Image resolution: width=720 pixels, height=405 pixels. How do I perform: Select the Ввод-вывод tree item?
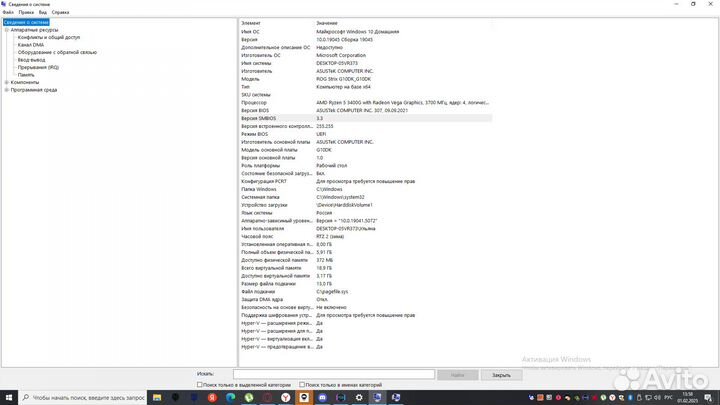pyautogui.click(x=31, y=60)
